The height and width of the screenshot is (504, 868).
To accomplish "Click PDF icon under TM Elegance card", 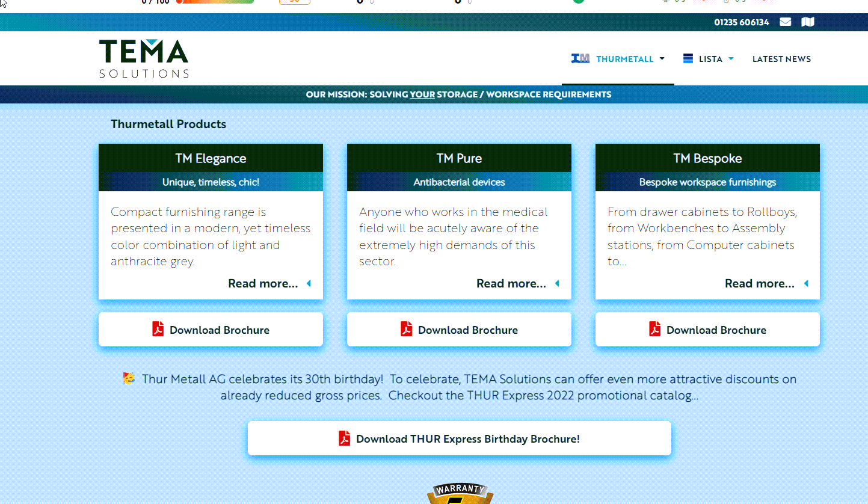I will tap(158, 329).
